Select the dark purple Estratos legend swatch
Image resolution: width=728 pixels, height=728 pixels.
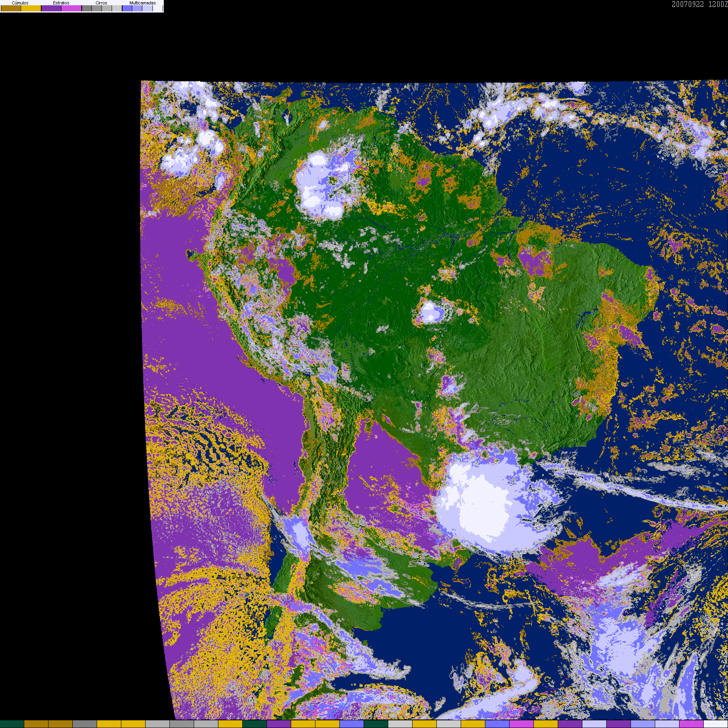pos(51,8)
